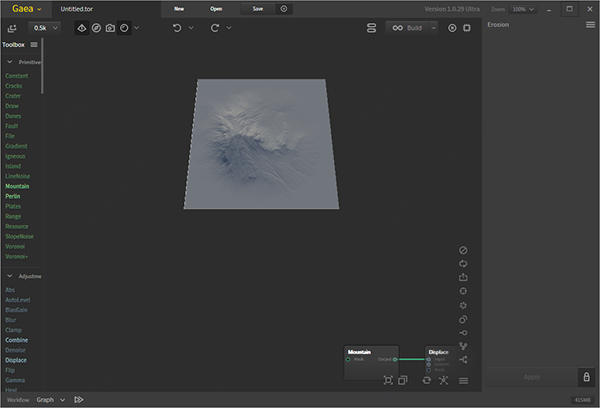Image resolution: width=600 pixels, height=408 pixels.
Task: Click the Apply button in Erosion panel
Action: (532, 377)
